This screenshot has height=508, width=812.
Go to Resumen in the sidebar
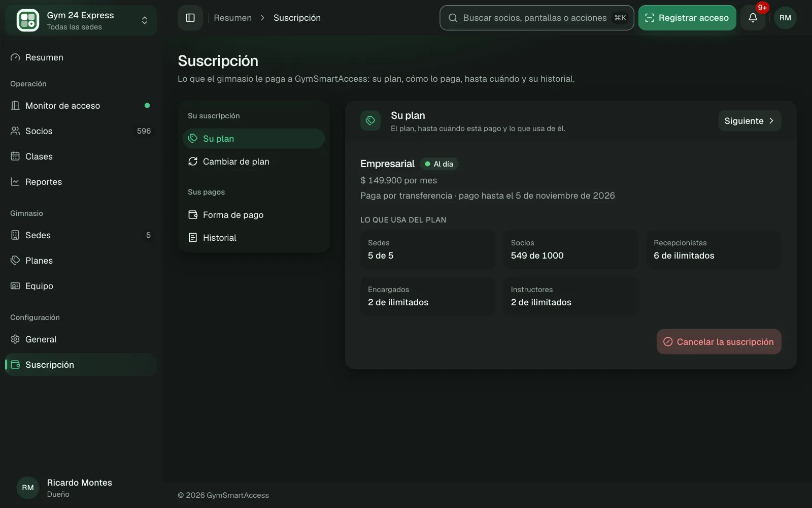point(81,57)
